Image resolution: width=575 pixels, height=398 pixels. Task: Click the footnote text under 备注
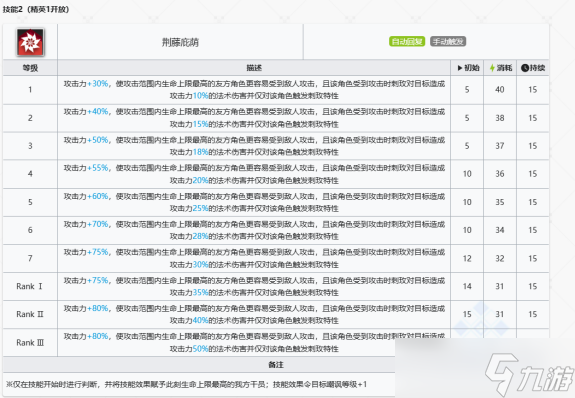click(186, 384)
